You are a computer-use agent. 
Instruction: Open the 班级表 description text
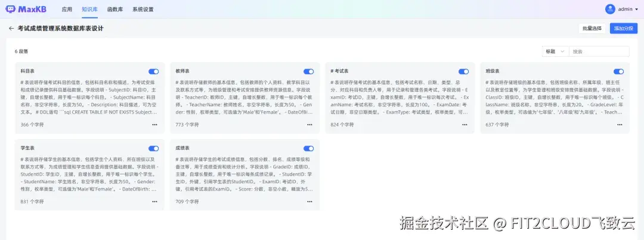555,97
